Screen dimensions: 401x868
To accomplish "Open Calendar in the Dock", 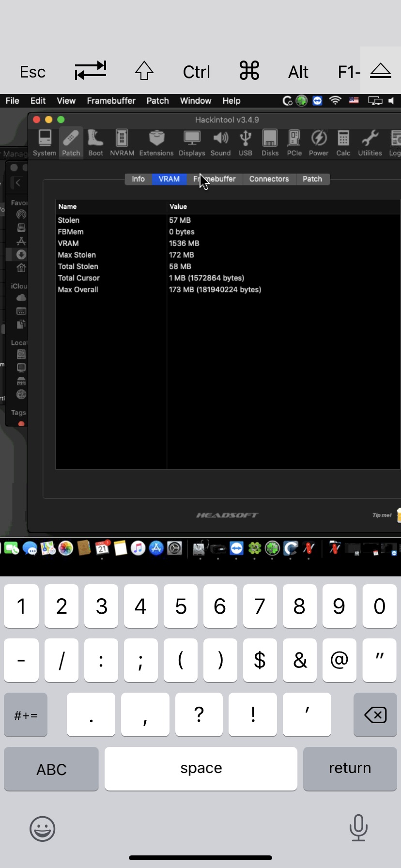I will [102, 548].
